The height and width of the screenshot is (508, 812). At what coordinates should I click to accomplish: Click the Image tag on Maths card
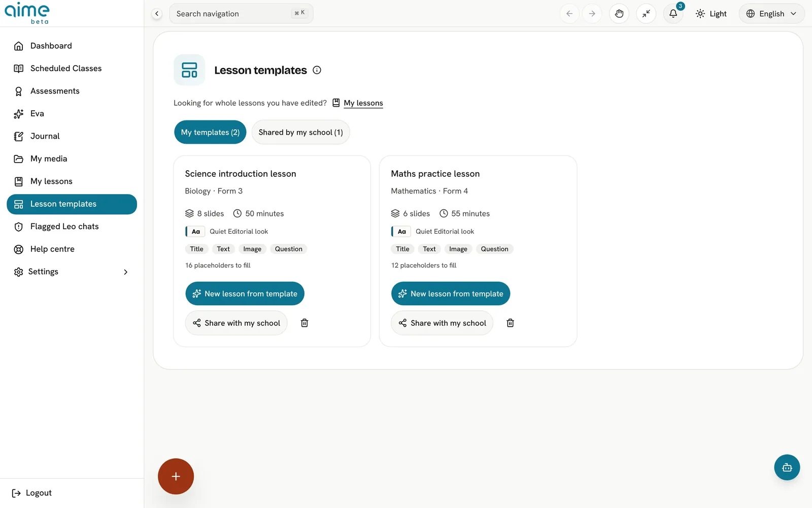coord(458,249)
